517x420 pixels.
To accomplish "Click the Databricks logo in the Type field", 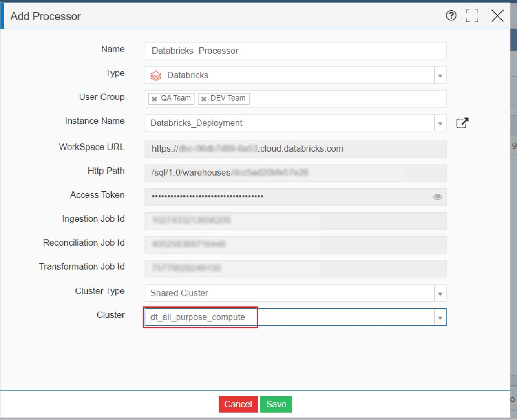I will point(156,75).
